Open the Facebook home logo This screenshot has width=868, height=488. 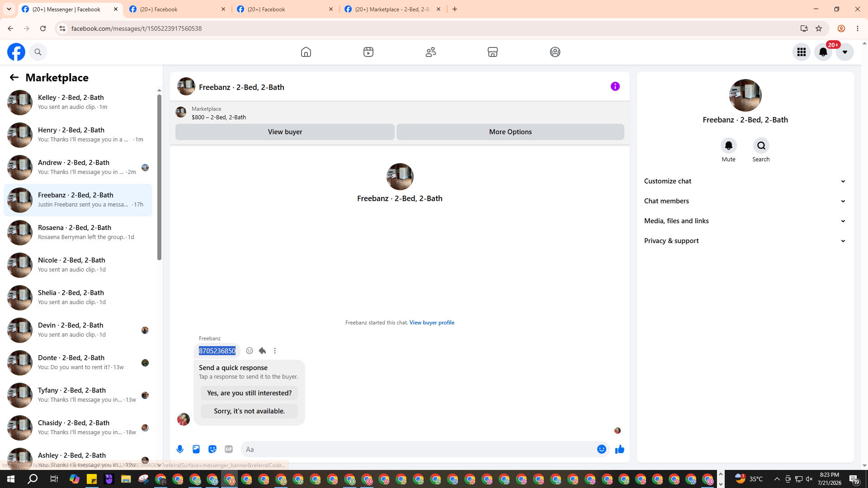point(16,52)
